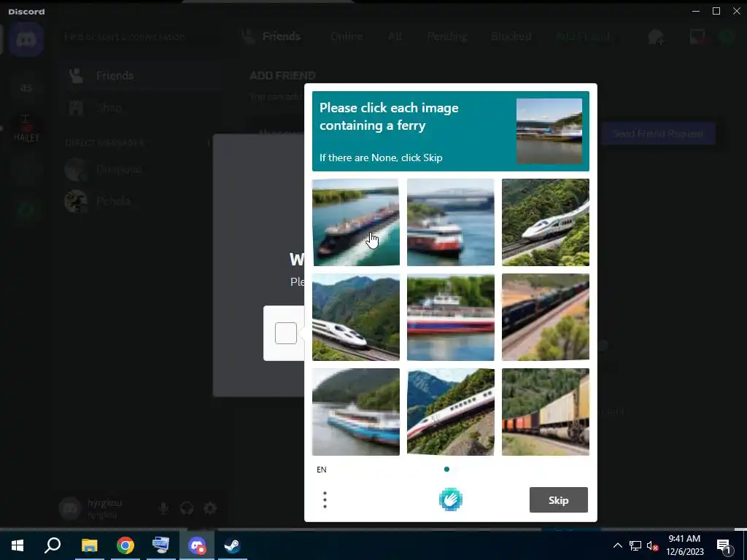Open User Settings gear icon
The image size is (747, 560).
(210, 508)
